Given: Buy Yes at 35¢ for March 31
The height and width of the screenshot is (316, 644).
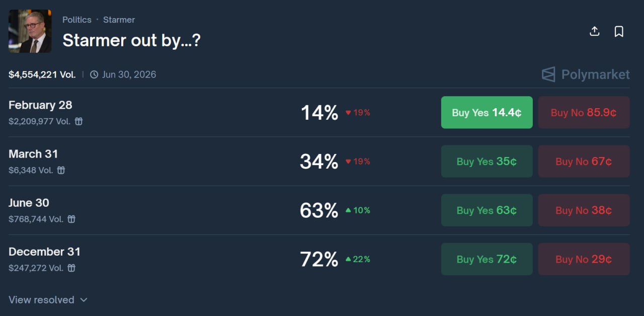Looking at the screenshot, I should [487, 161].
